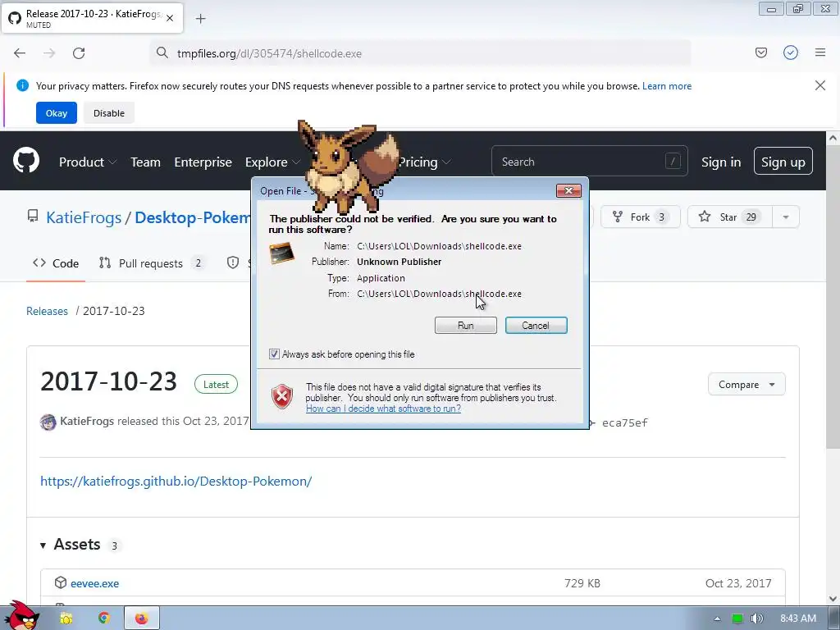Click the Firefox taskbar button

(x=141, y=619)
